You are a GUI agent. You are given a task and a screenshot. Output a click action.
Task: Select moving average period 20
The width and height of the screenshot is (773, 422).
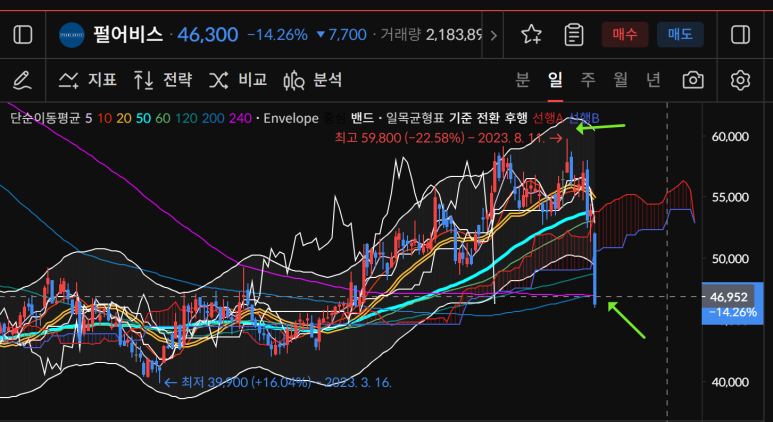[x=124, y=118]
